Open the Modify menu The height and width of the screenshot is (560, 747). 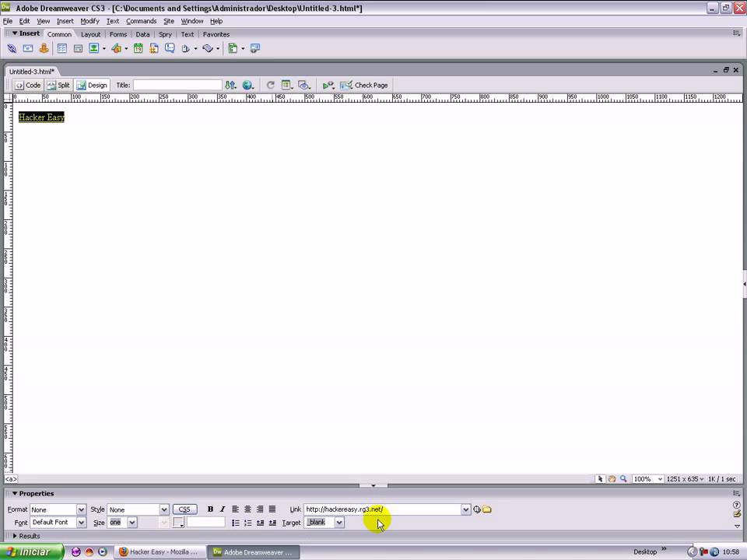pos(89,21)
